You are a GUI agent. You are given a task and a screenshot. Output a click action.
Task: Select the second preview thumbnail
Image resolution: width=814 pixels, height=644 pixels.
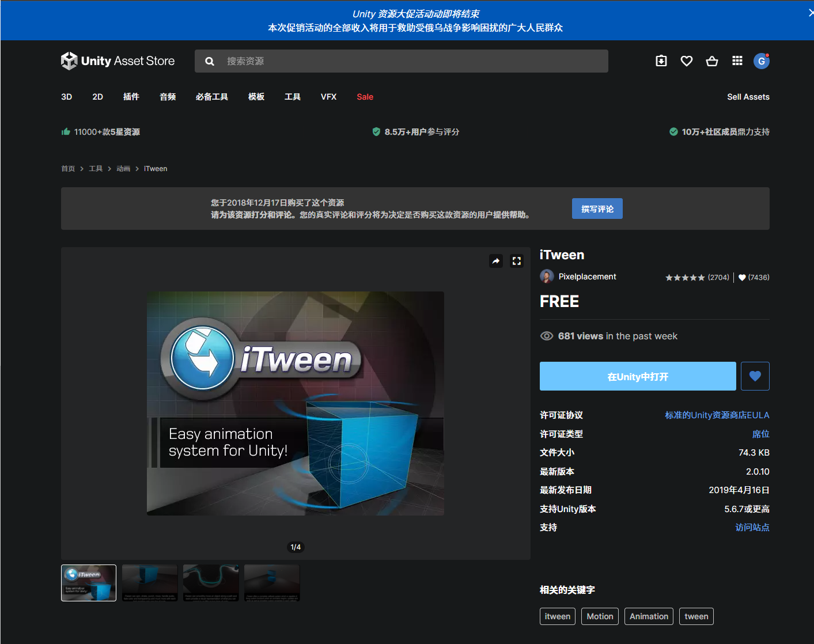click(x=149, y=582)
